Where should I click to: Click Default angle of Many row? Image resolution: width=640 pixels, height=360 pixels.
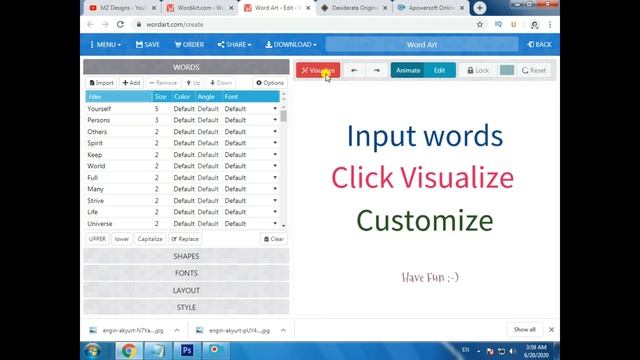(208, 189)
